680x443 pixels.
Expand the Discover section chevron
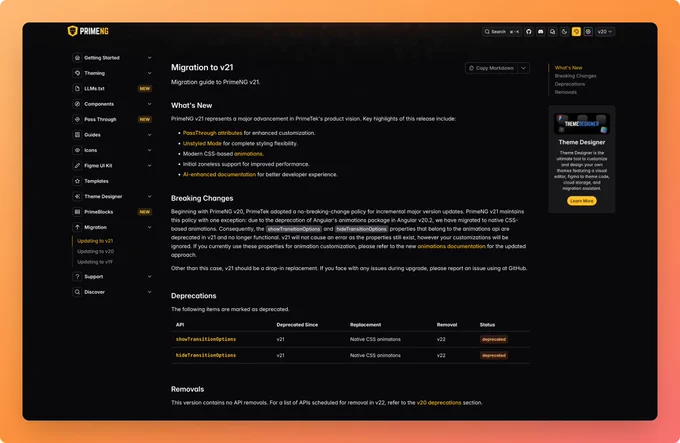pos(149,292)
